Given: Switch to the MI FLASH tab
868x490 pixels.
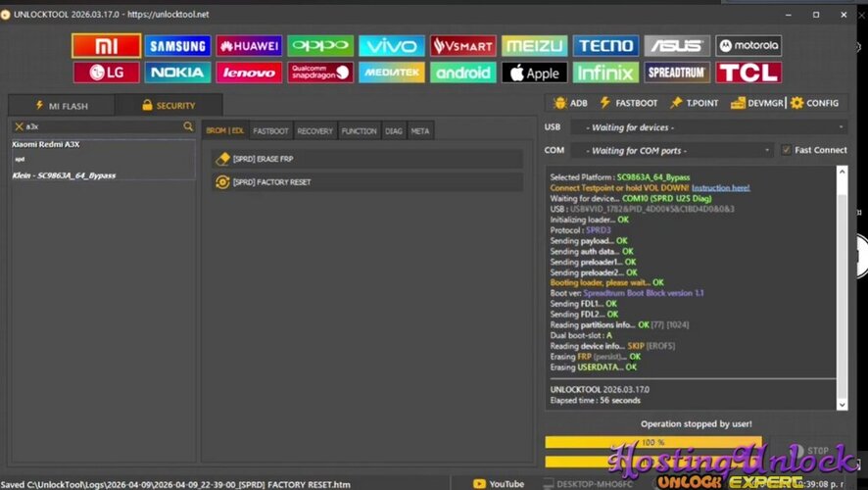Looking at the screenshot, I should [61, 105].
